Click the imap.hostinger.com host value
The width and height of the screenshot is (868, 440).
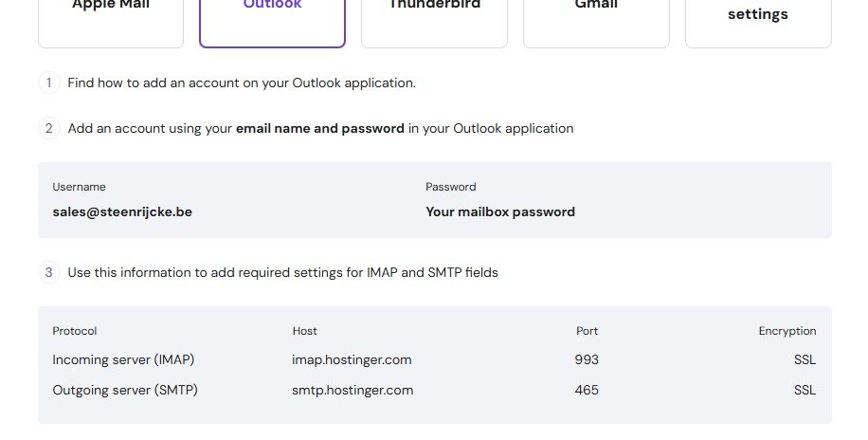pyautogui.click(x=352, y=359)
